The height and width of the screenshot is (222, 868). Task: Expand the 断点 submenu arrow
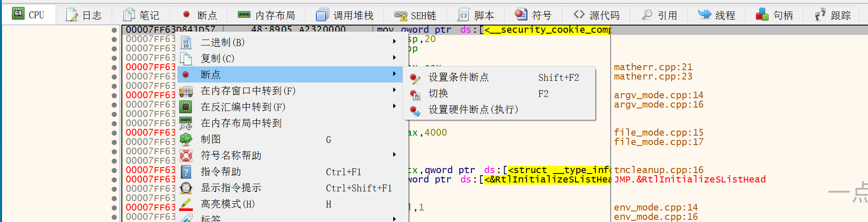pyautogui.click(x=395, y=74)
